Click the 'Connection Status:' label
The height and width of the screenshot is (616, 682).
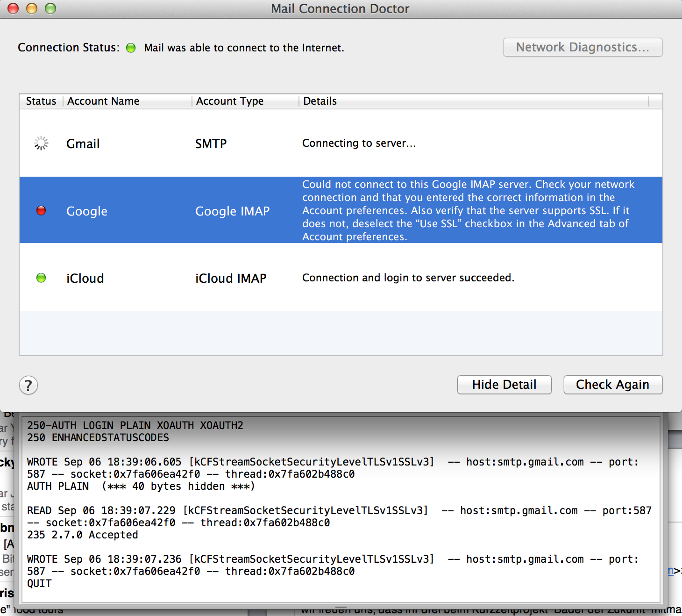(69, 48)
